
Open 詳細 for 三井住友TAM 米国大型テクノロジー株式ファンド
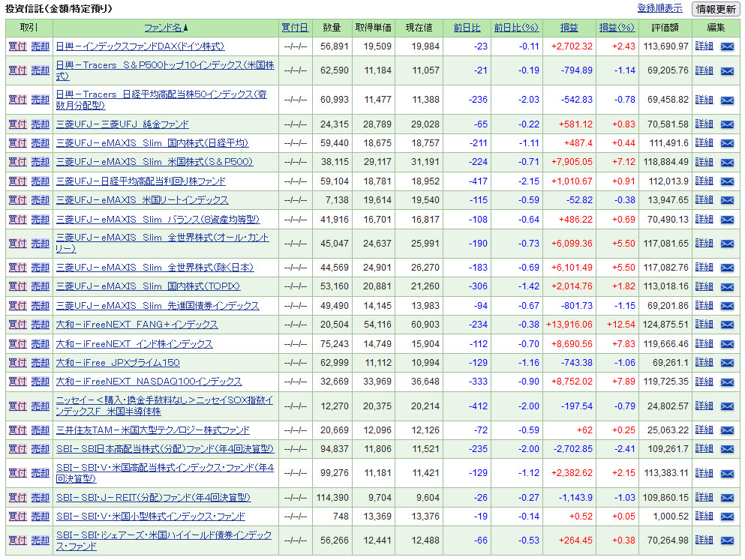(x=704, y=430)
